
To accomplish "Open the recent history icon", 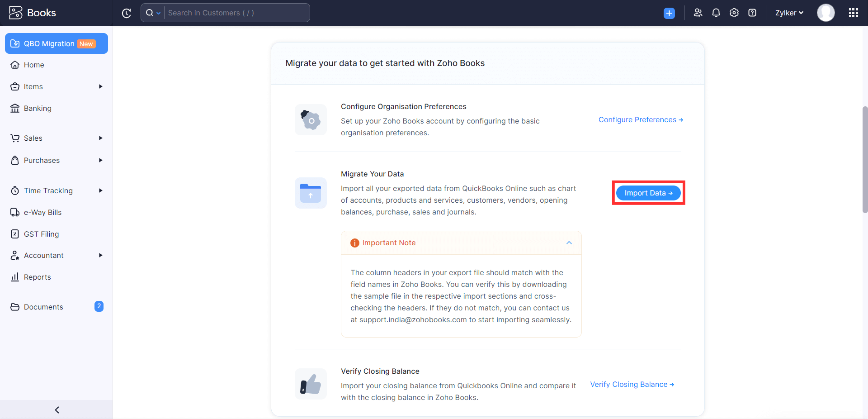I will pyautogui.click(x=127, y=13).
